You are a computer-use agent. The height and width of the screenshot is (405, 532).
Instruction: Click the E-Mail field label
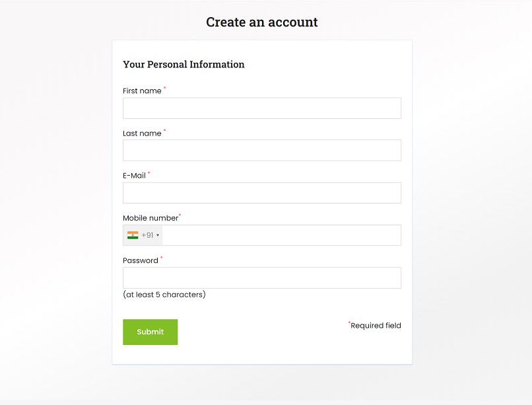[135, 175]
